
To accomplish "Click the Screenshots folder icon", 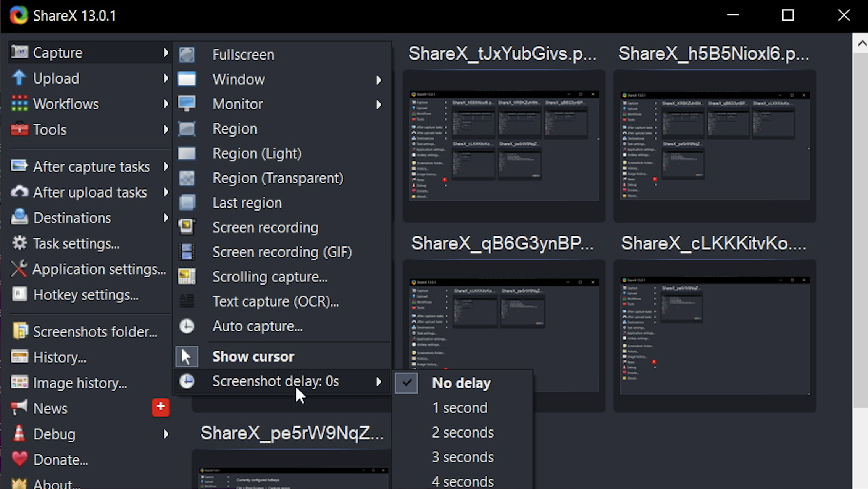I will (20, 331).
